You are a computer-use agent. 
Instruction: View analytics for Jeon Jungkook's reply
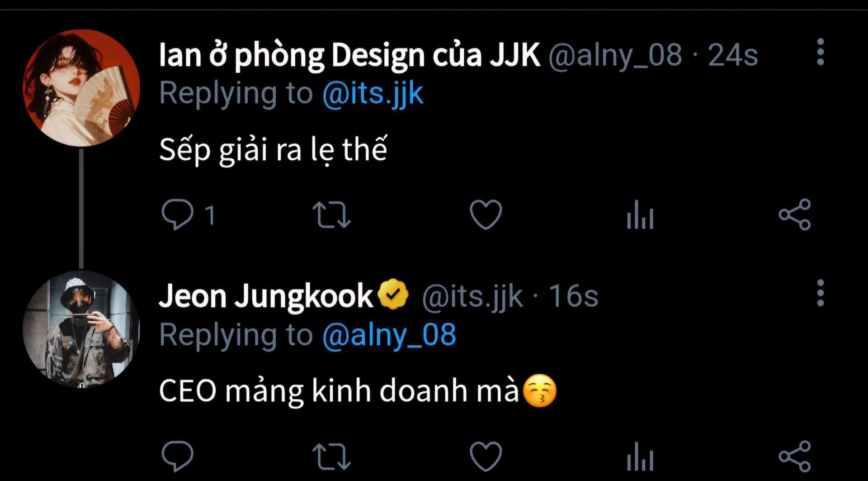[x=640, y=457]
